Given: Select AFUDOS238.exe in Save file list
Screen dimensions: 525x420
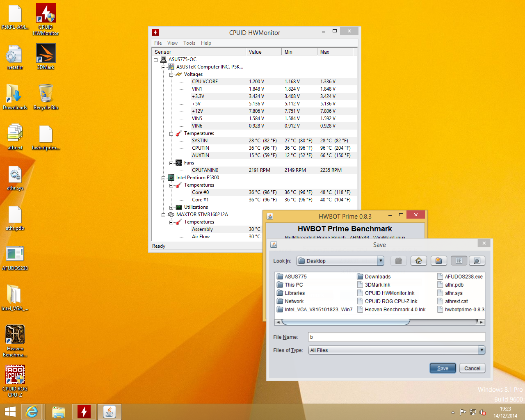Looking at the screenshot, I should (460, 276).
